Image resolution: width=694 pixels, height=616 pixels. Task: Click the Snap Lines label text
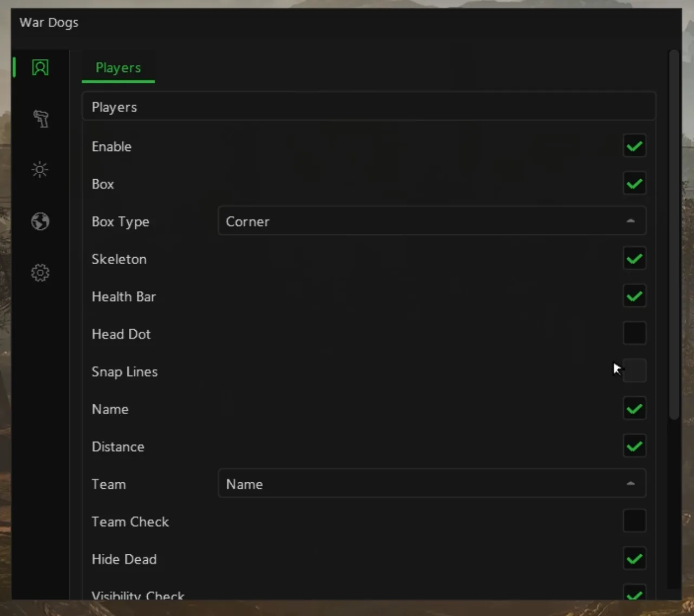pyautogui.click(x=125, y=372)
